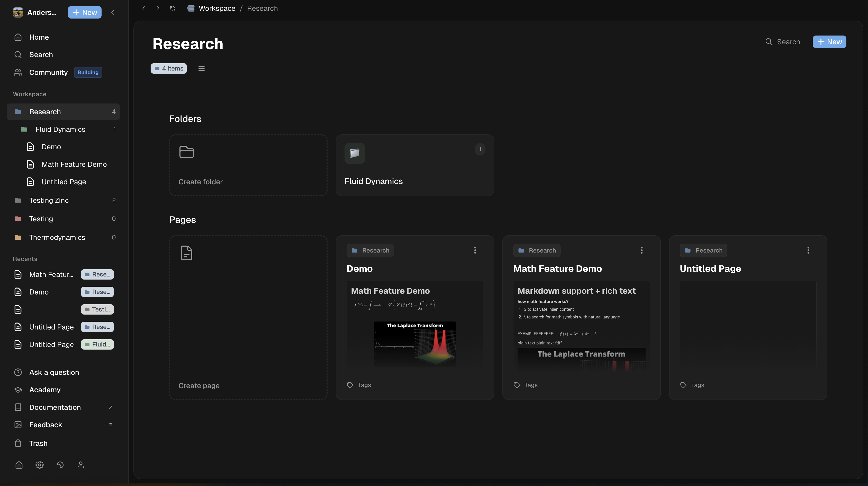868x486 pixels.
Task: Navigate back using the left arrow icon
Action: [143, 8]
